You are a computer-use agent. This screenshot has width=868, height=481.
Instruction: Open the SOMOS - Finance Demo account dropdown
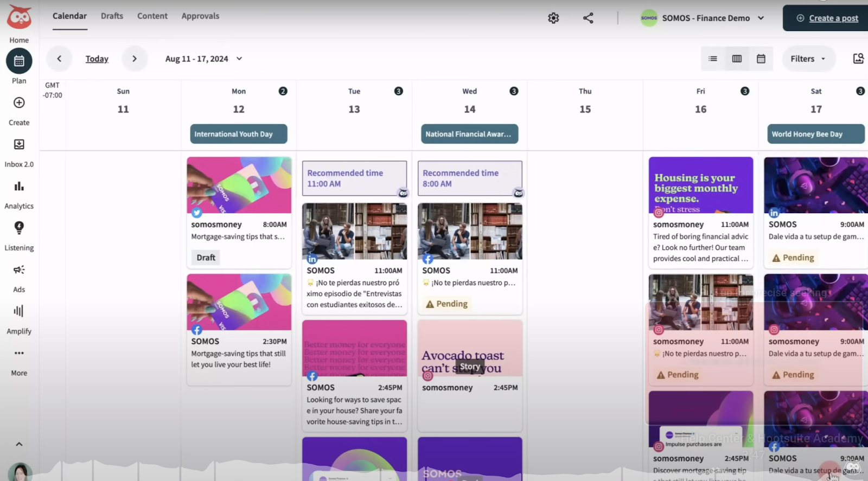click(x=703, y=18)
